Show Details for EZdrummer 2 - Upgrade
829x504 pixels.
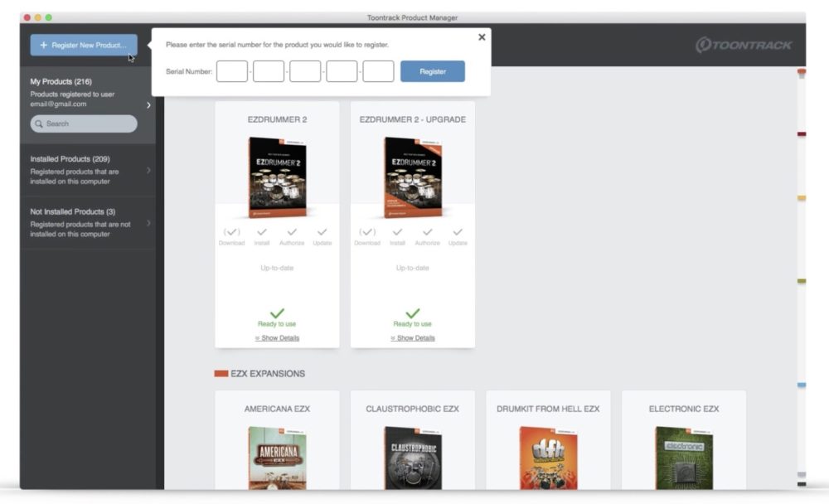[413, 338]
